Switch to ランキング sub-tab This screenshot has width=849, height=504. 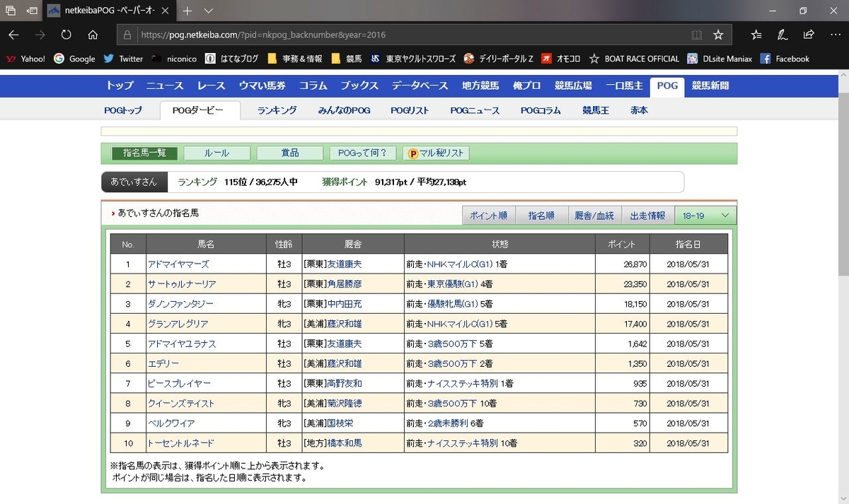click(277, 110)
